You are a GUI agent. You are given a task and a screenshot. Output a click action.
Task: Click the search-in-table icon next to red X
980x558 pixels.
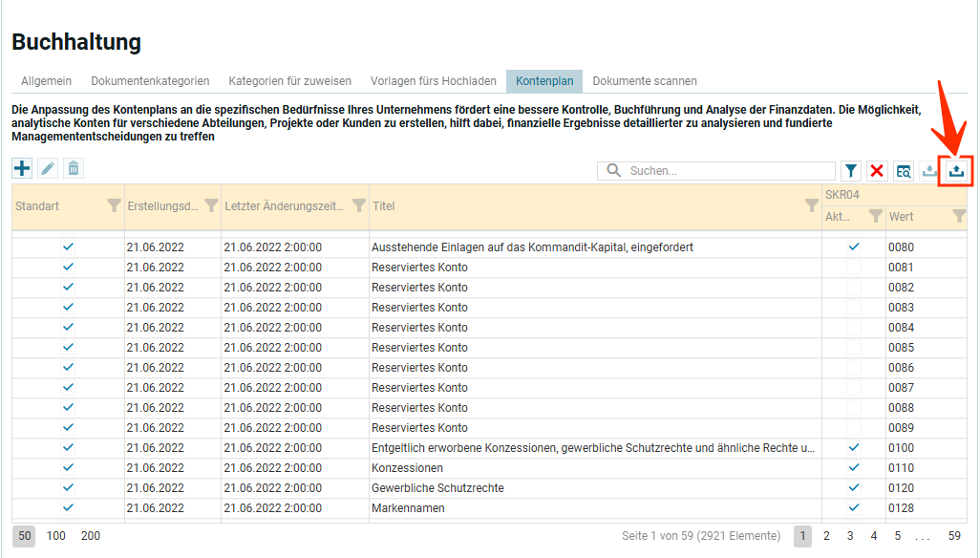coord(904,171)
